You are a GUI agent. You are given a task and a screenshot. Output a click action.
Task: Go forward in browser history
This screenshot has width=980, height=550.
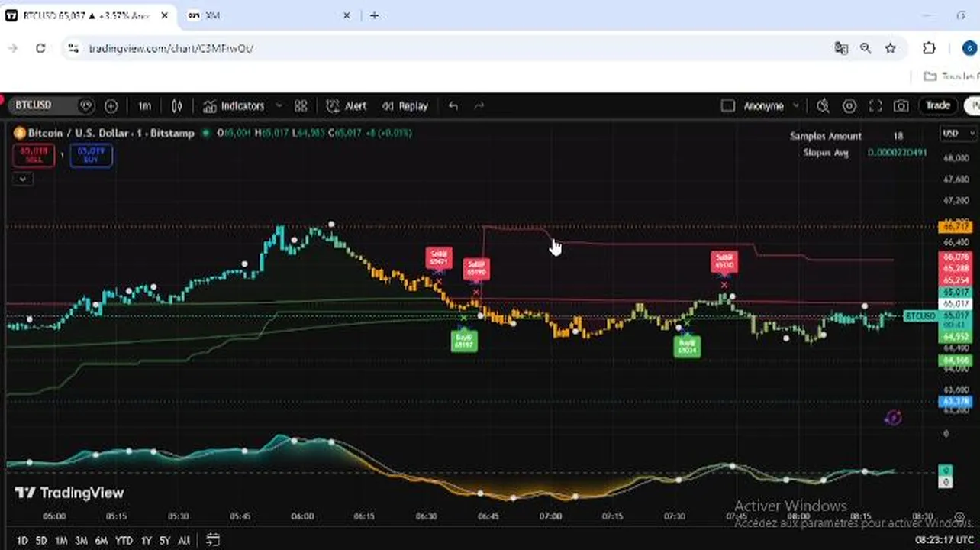click(x=13, y=48)
